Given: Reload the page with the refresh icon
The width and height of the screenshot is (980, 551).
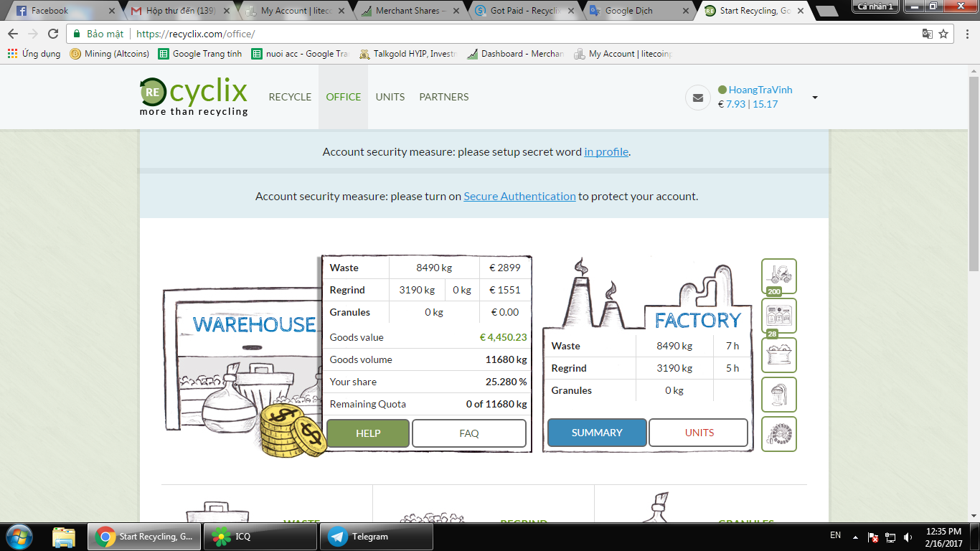Looking at the screenshot, I should (53, 34).
